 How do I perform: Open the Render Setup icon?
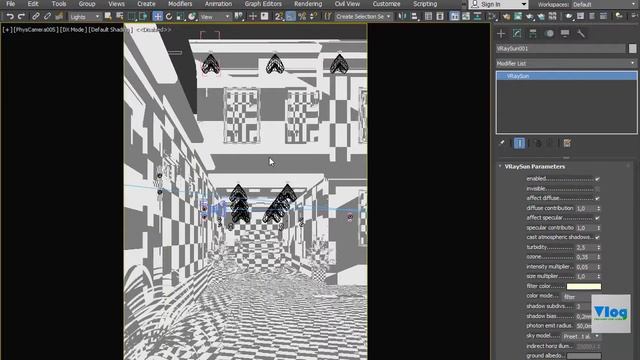(506, 17)
